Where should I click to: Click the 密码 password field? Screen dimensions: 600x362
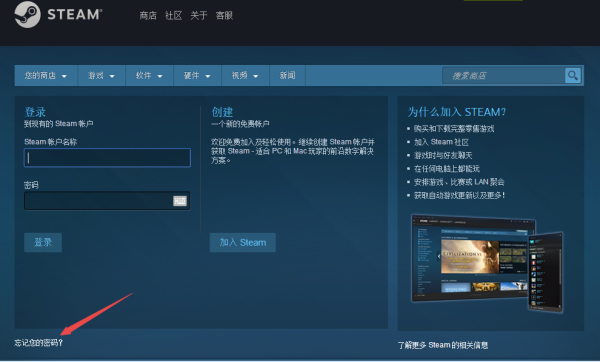coord(107,201)
